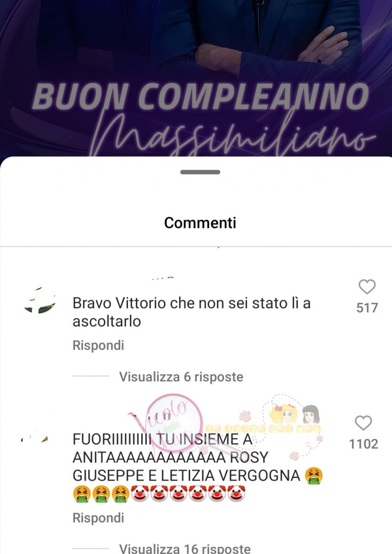This screenshot has height=554, width=392.
Task: Expand "Visualizza 16 risposte" thread
Action: [185, 548]
